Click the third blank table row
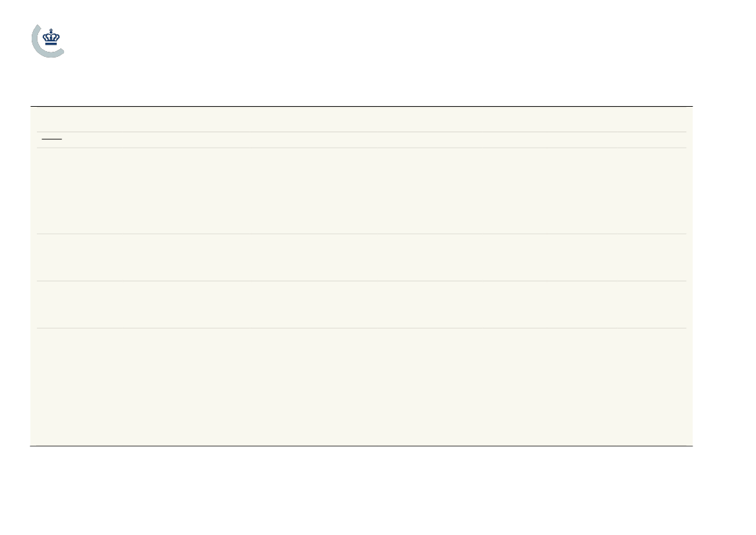Screen dimensions: 756x535 tap(362, 257)
